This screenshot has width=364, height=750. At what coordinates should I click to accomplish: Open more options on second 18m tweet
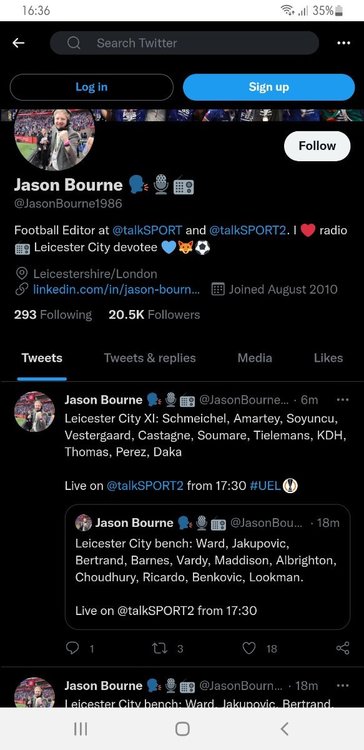342,685
